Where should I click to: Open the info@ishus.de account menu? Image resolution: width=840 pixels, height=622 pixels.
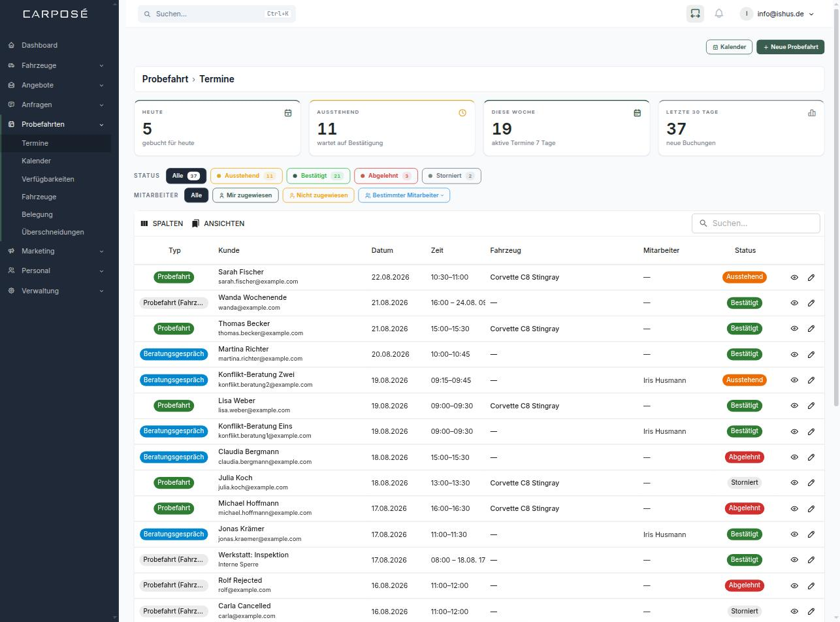[x=777, y=14]
